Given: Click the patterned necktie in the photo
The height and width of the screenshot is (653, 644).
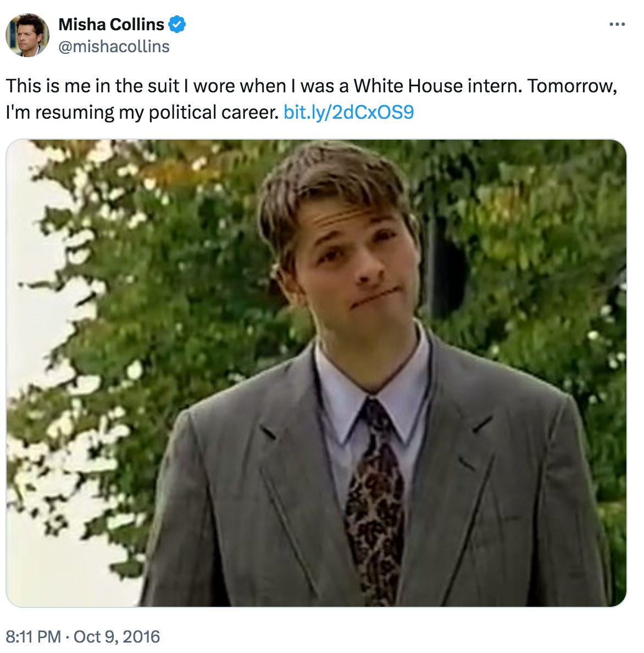Looking at the screenshot, I should click(x=375, y=500).
